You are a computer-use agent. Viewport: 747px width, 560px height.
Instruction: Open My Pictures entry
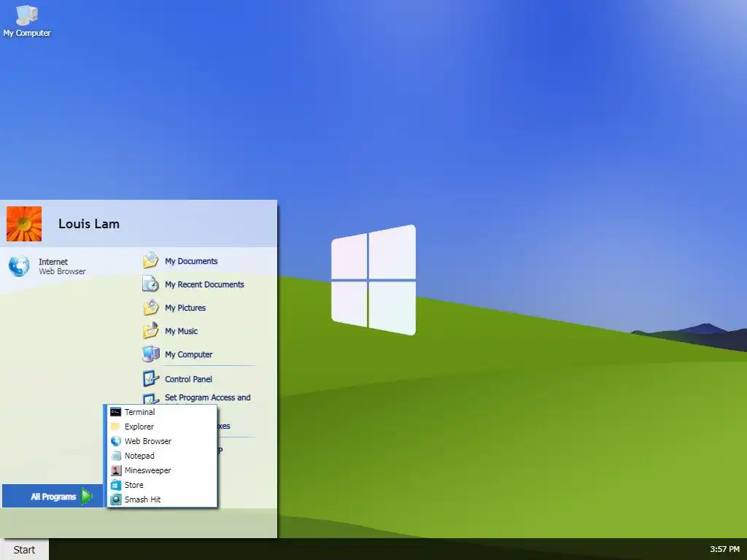185,308
